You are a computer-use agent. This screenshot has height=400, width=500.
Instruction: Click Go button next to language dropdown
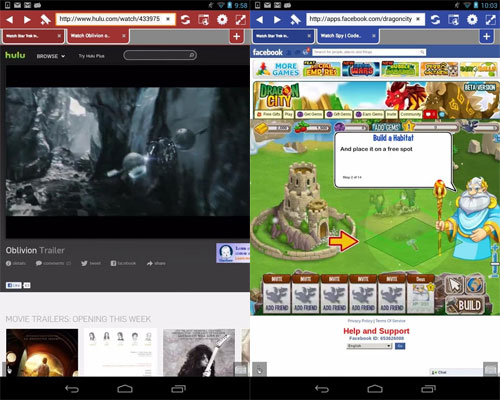[400, 346]
